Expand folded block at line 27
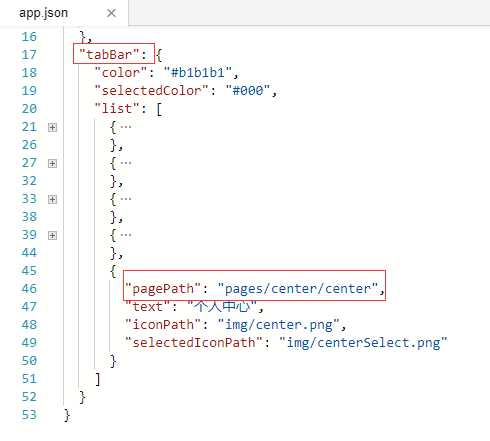This screenshot has height=441, width=490. tap(52, 163)
